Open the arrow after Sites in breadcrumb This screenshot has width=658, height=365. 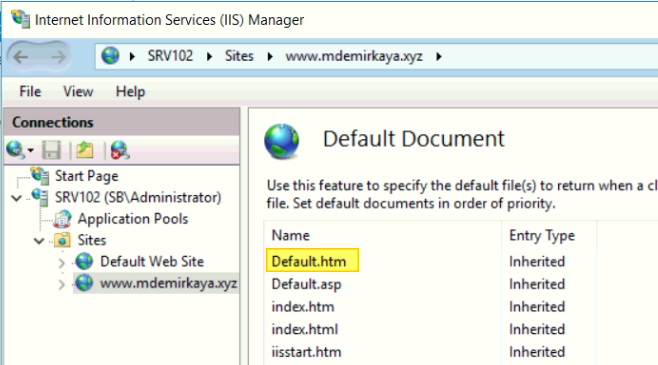click(x=270, y=56)
